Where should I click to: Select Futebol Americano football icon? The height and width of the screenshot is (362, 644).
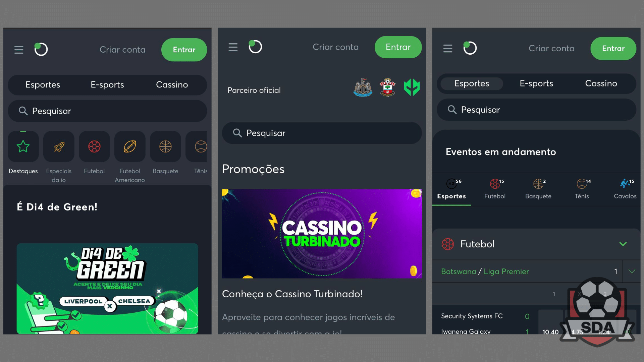tap(130, 146)
